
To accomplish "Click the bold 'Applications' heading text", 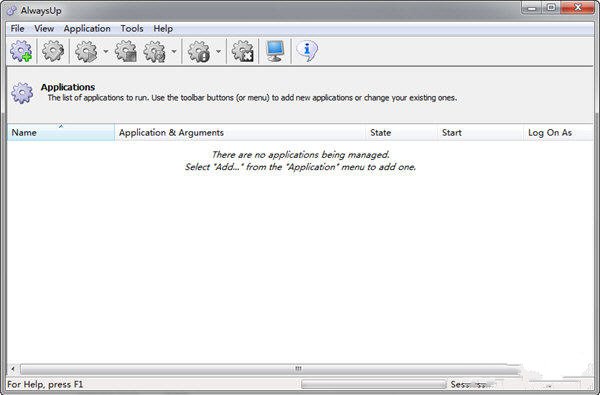I will [68, 87].
